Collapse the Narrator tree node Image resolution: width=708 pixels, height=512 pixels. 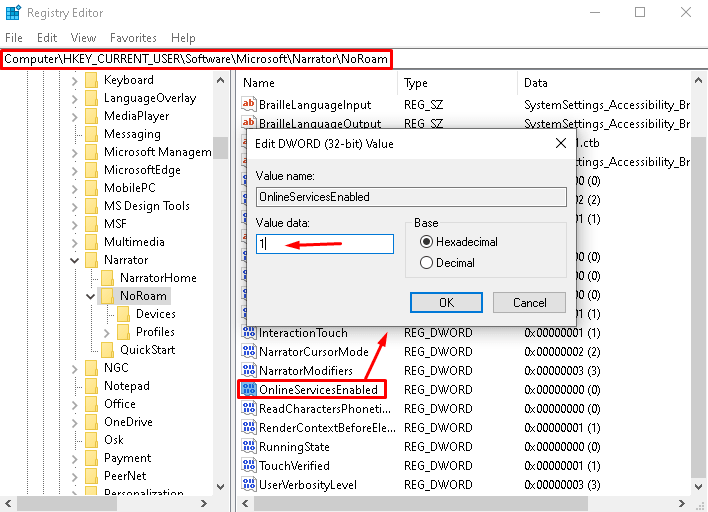(x=75, y=261)
